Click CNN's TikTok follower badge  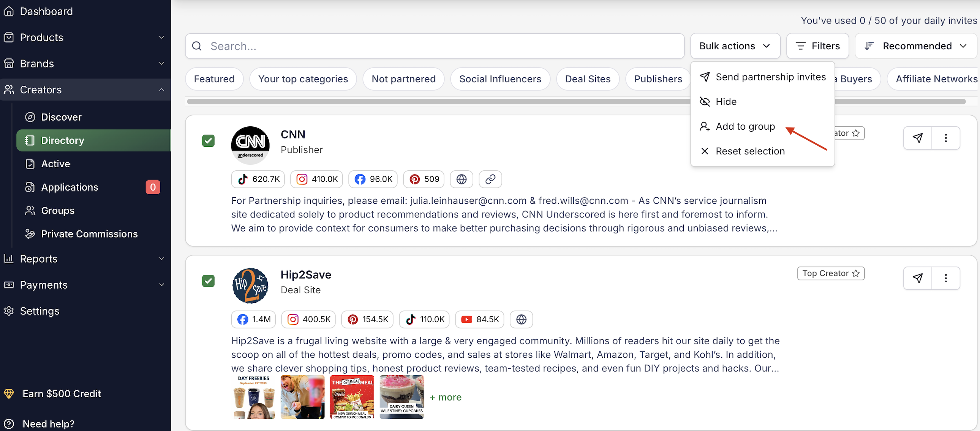coord(258,179)
